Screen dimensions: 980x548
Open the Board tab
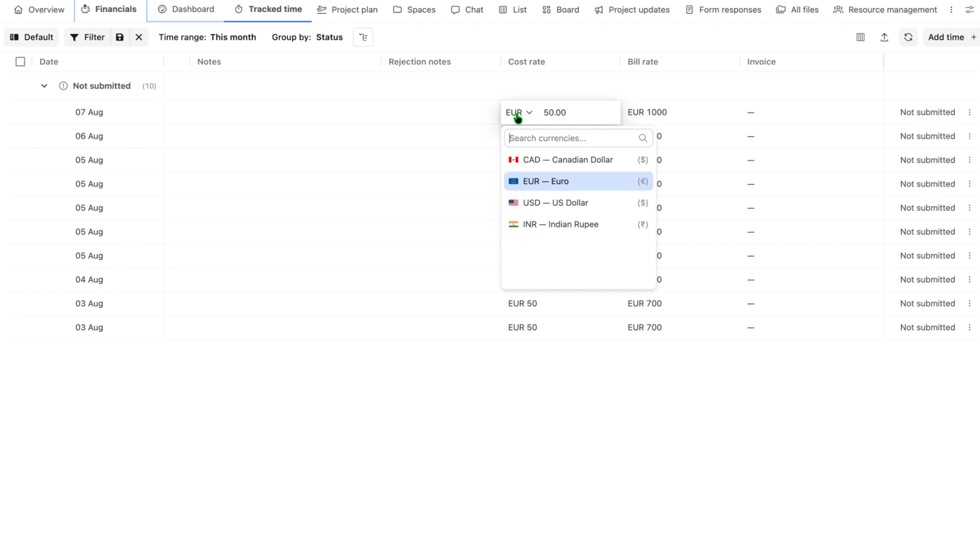pos(560,10)
